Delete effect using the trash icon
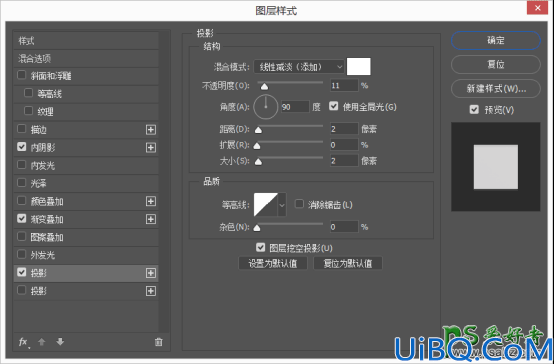Image resolution: width=554 pixels, height=364 pixels. click(x=159, y=342)
